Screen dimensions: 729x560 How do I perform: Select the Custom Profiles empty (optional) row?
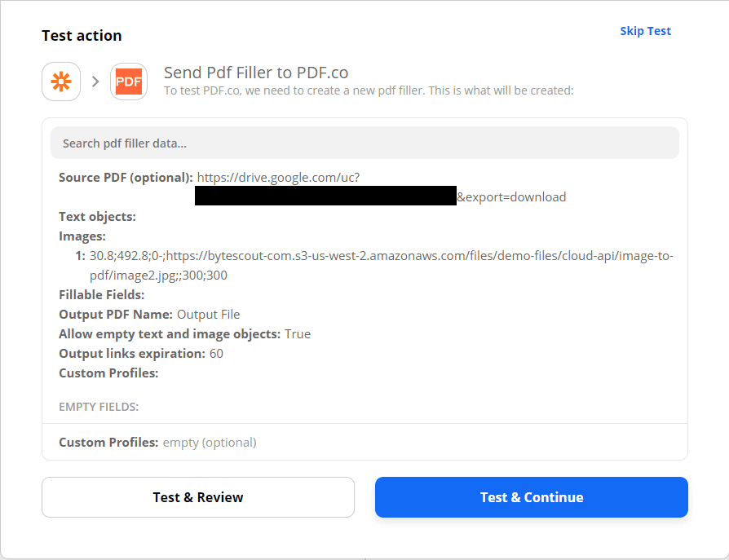pos(157,442)
